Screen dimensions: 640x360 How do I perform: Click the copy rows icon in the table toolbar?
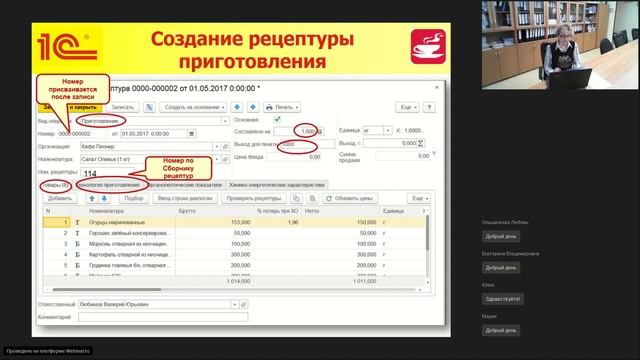[296, 198]
